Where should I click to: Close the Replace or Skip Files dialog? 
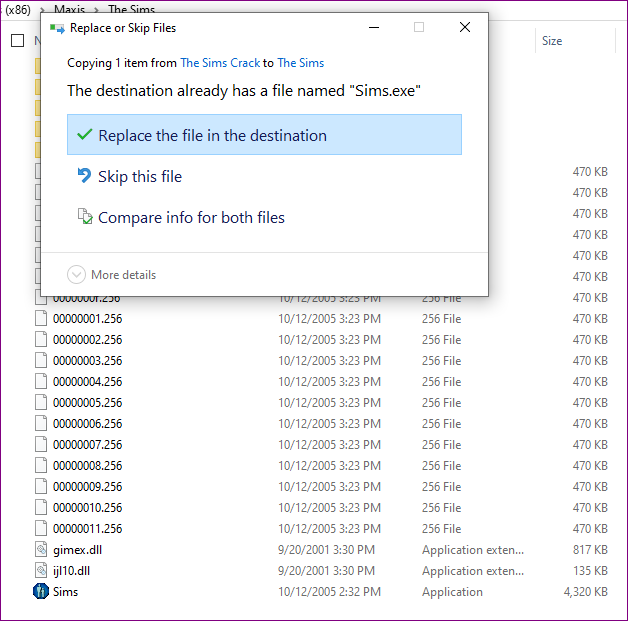point(464,28)
